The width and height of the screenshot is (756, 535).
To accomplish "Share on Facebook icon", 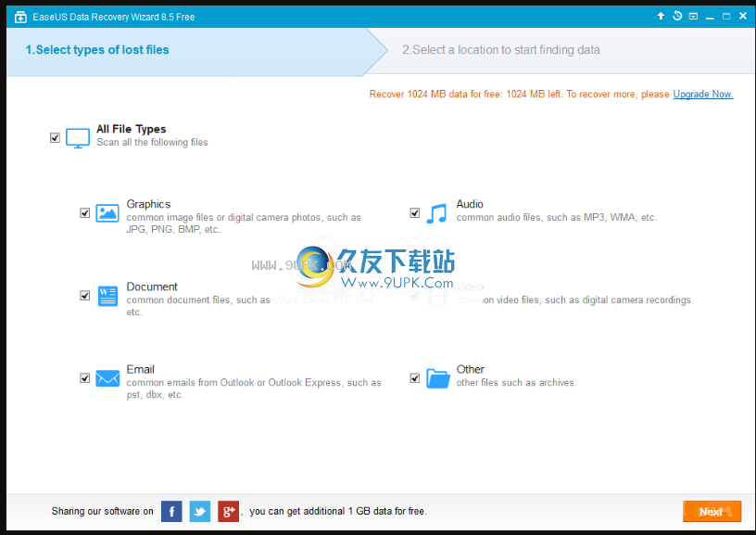I will point(171,512).
